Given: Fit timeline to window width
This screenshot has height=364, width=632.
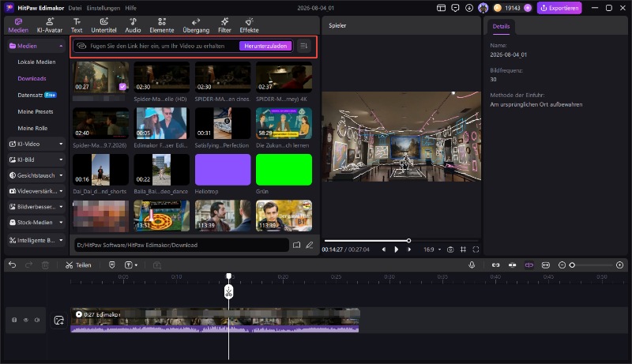Looking at the screenshot, I should tap(545, 265).
